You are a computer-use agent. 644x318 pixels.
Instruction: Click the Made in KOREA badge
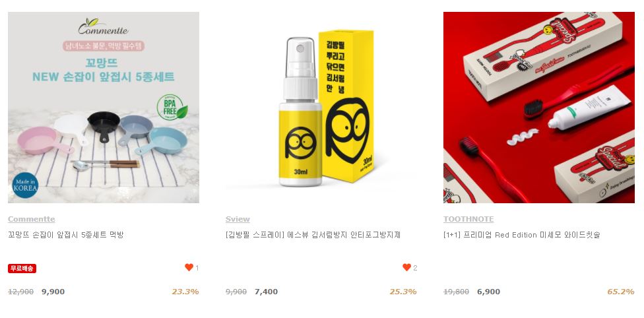click(x=26, y=185)
